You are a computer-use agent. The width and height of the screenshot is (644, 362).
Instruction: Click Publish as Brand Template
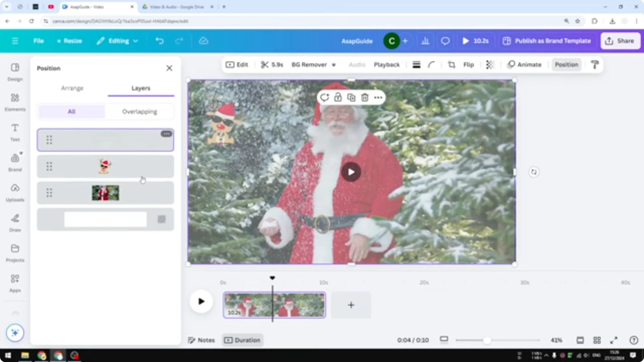click(x=547, y=41)
